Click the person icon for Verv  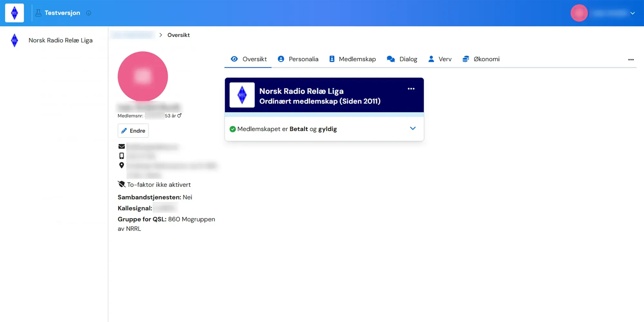pos(431,59)
